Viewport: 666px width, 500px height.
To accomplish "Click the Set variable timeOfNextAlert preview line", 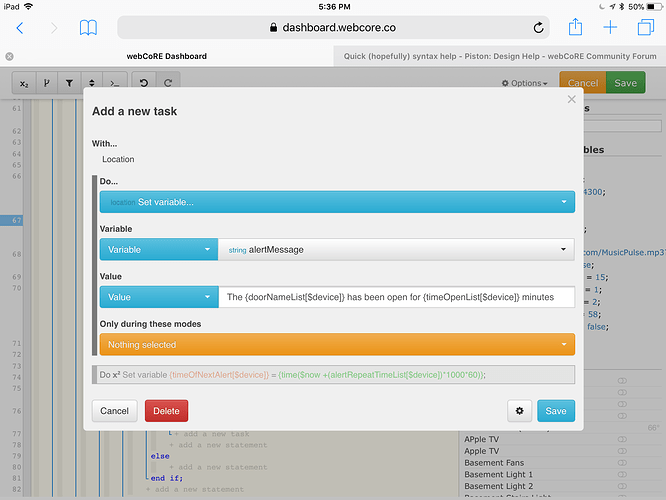I will tap(333, 375).
